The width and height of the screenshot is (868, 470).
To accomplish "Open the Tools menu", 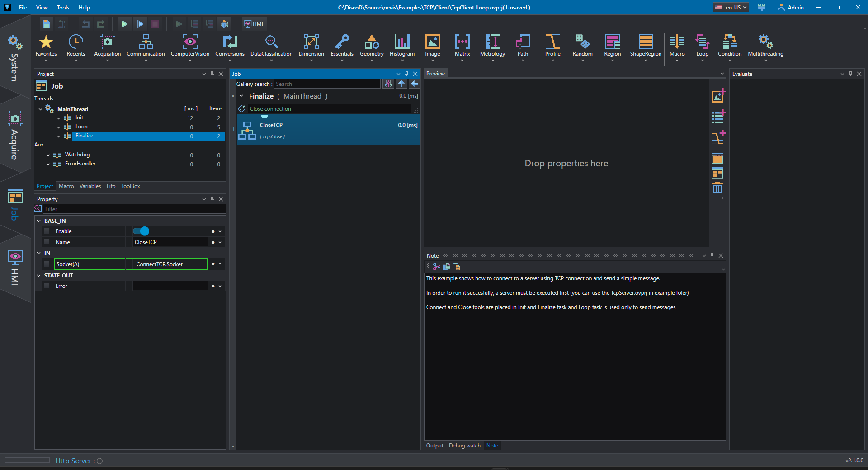I will click(63, 7).
